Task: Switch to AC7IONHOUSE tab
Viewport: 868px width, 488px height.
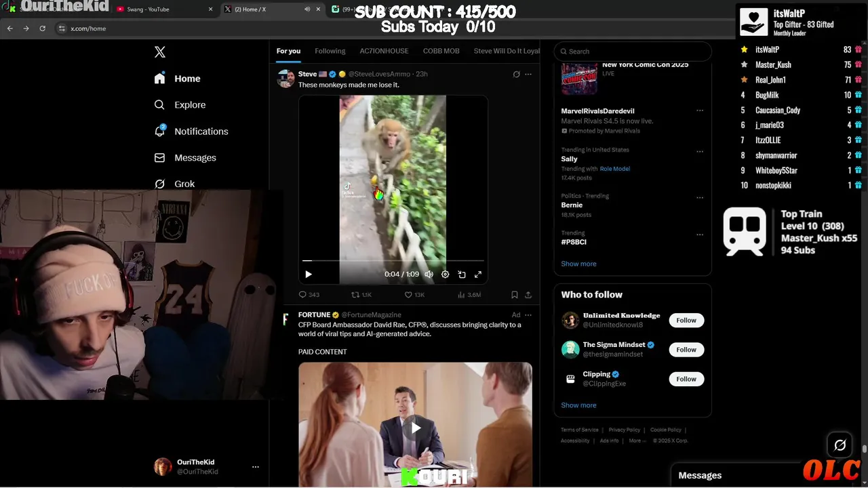Action: [x=384, y=51]
